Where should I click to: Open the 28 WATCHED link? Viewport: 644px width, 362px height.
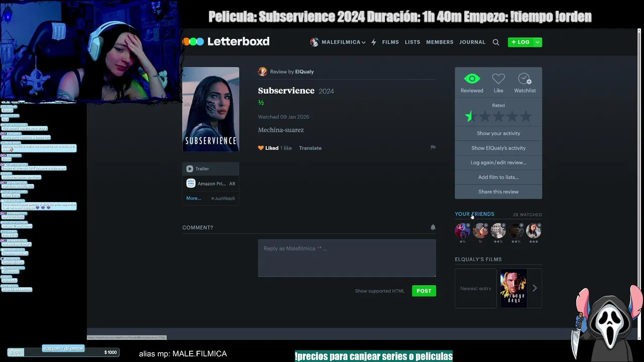click(527, 215)
